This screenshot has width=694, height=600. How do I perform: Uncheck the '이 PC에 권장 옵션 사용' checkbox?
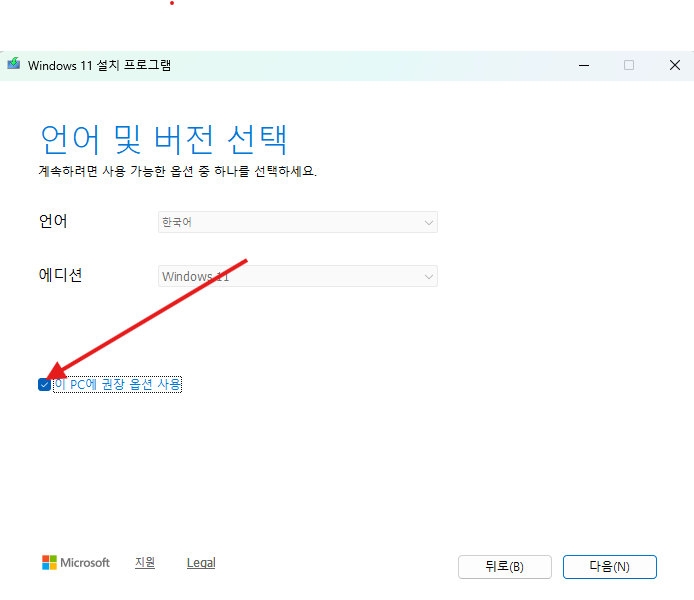click(44, 385)
